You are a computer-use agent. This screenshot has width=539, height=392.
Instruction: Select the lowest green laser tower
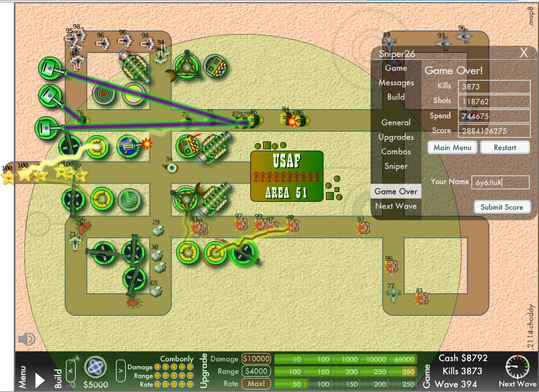tap(47, 127)
